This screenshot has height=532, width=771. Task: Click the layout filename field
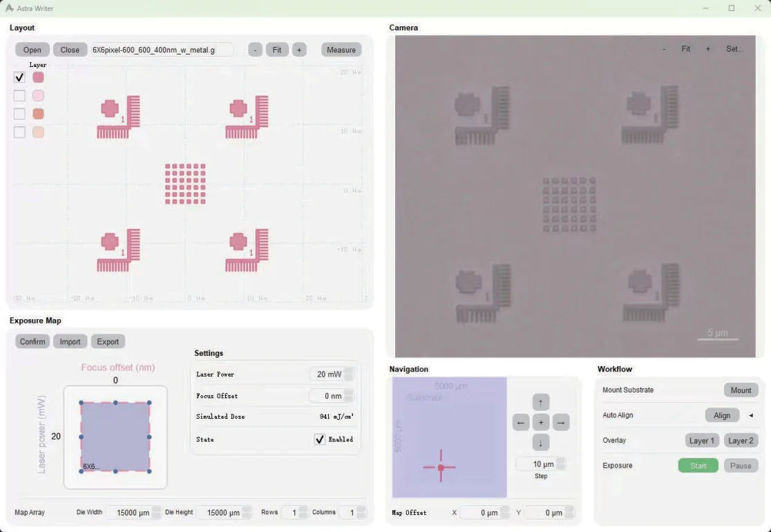(x=162, y=50)
